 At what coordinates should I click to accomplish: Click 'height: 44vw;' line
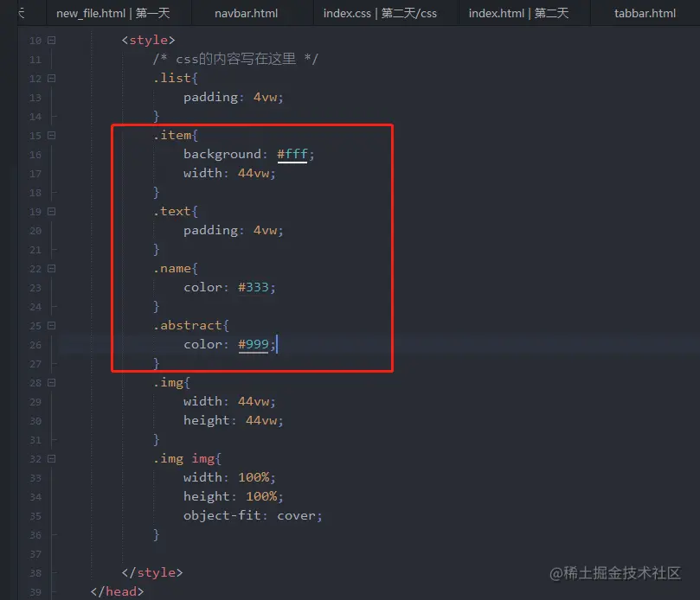click(x=234, y=421)
